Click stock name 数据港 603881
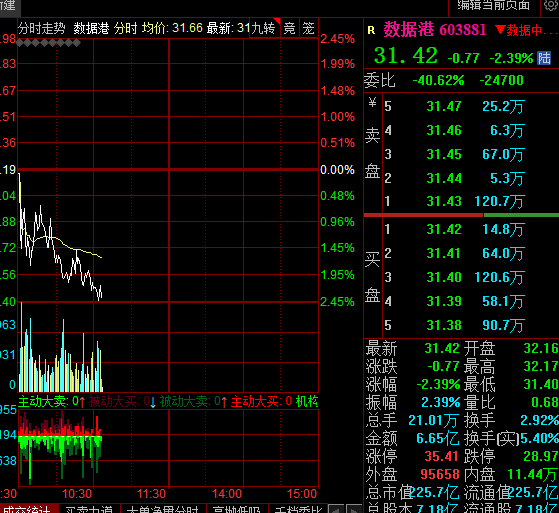Image resolution: width=559 pixels, height=513 pixels. click(x=435, y=30)
